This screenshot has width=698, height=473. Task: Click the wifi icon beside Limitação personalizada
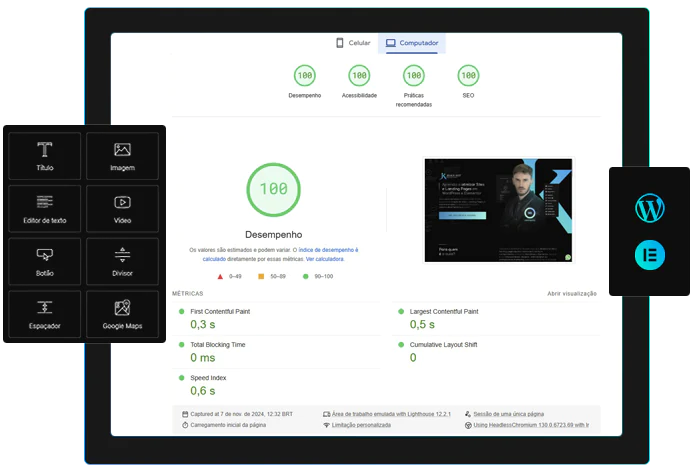pos(326,425)
